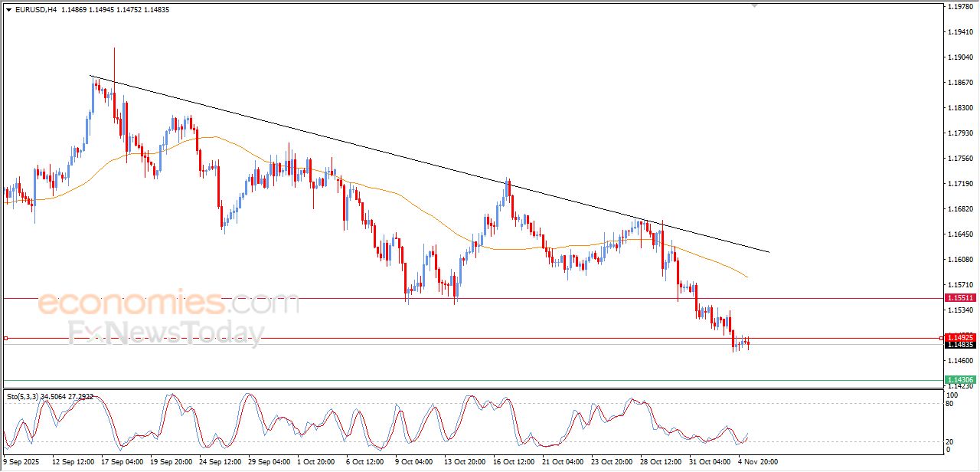Click the 4 Nov 20:00 time label

756,462
